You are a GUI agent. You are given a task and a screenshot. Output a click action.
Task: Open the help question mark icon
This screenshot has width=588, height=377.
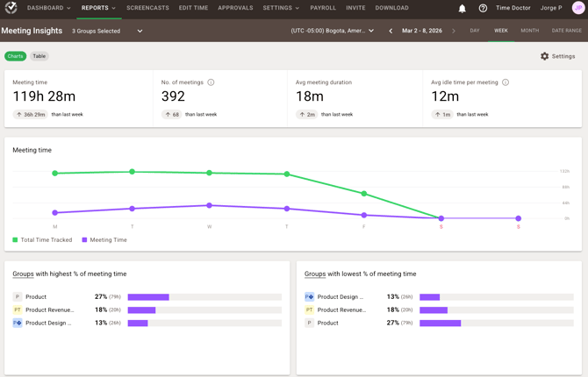(483, 9)
